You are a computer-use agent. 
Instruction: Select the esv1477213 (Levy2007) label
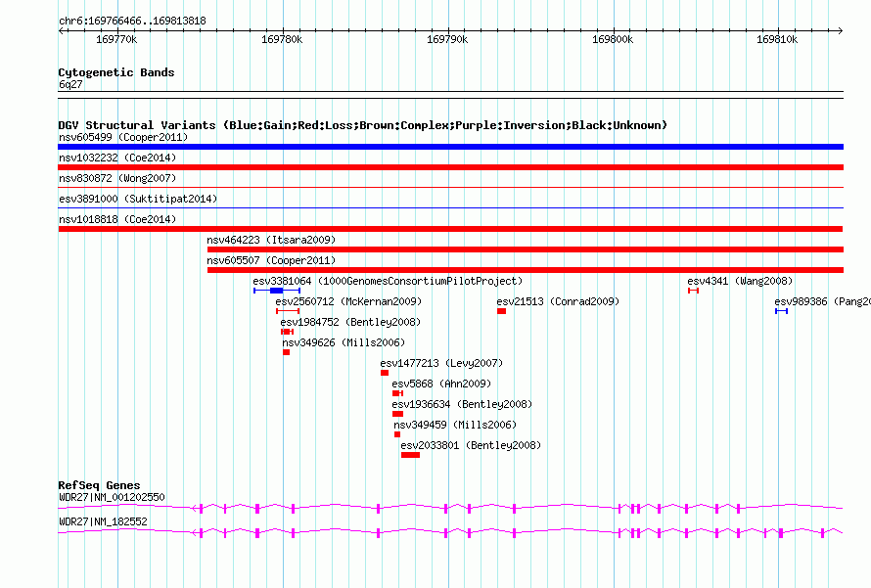(x=441, y=363)
